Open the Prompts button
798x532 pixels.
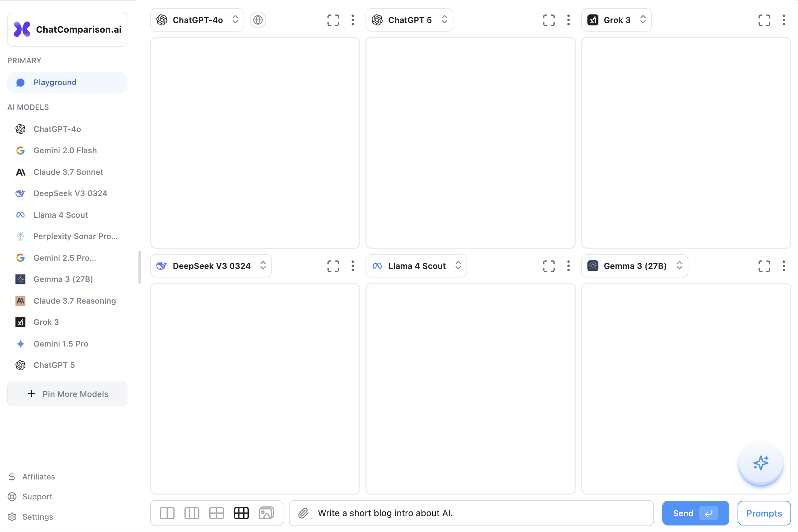coord(764,513)
